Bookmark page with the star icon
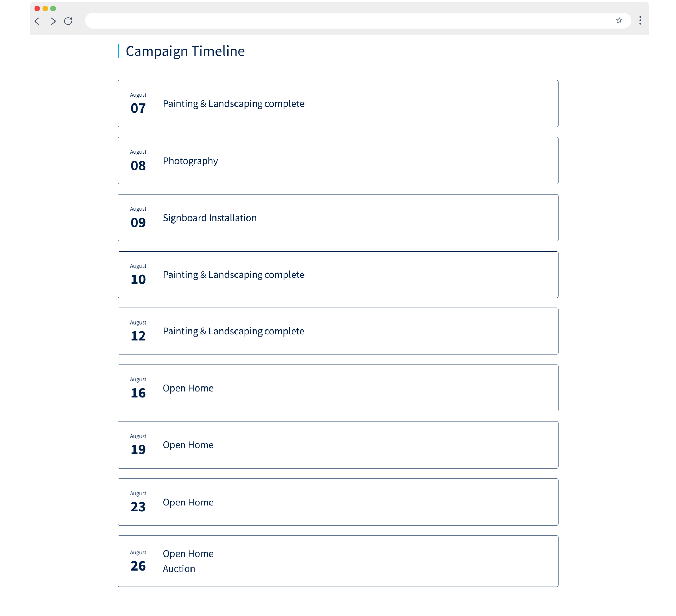Image resolution: width=676 pixels, height=616 pixels. [x=619, y=20]
